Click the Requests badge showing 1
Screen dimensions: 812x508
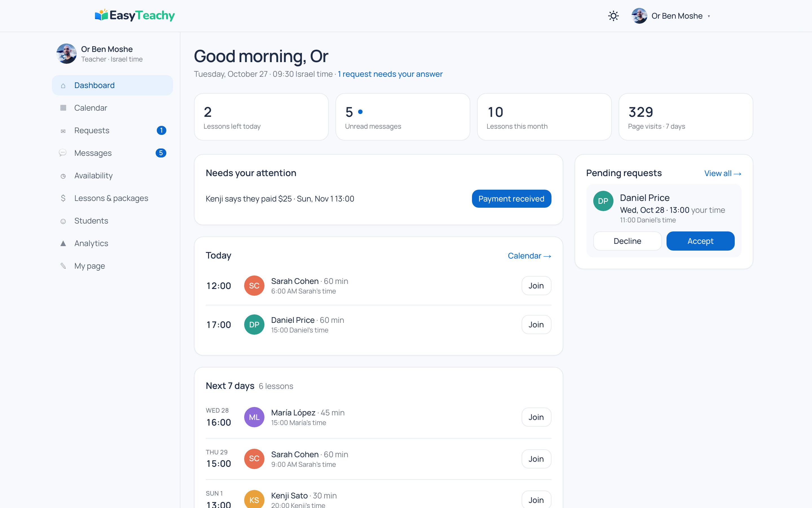(161, 130)
